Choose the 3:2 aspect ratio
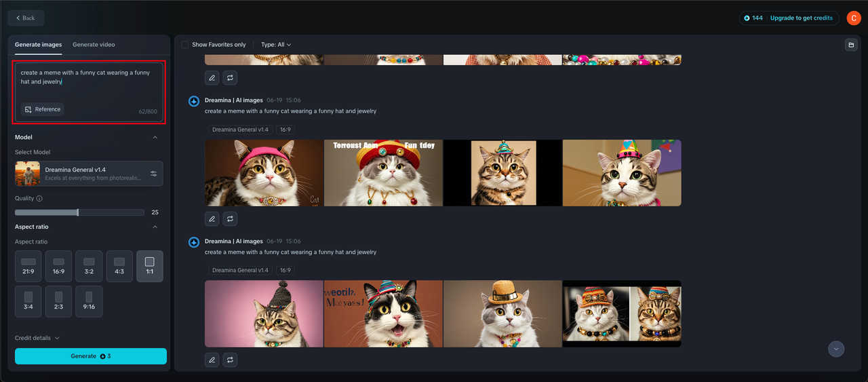Viewport: 868px width, 382px height. tap(89, 266)
